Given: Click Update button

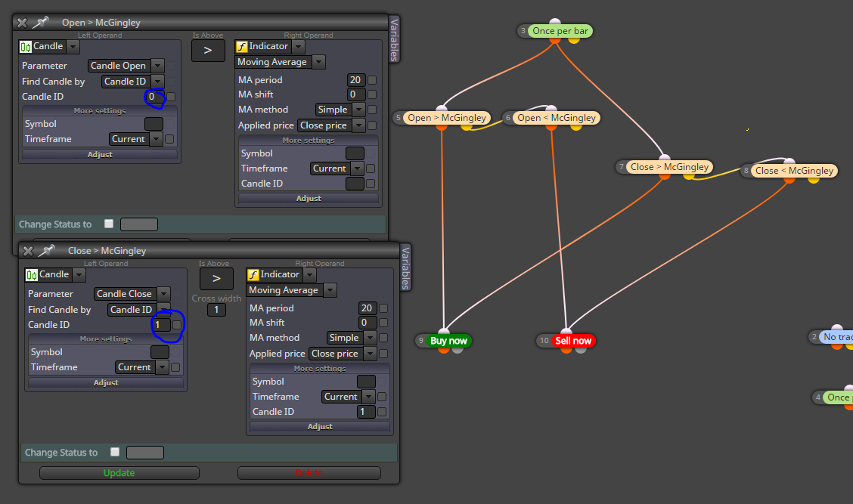Looking at the screenshot, I should 119,473.
